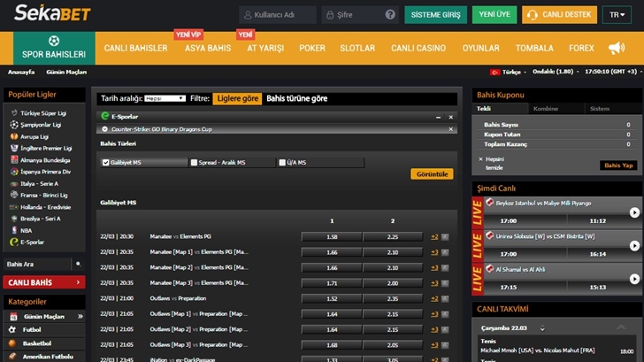Expand +3 more bets for Manatee Map 1
The height and width of the screenshot is (362, 644).
click(x=434, y=252)
